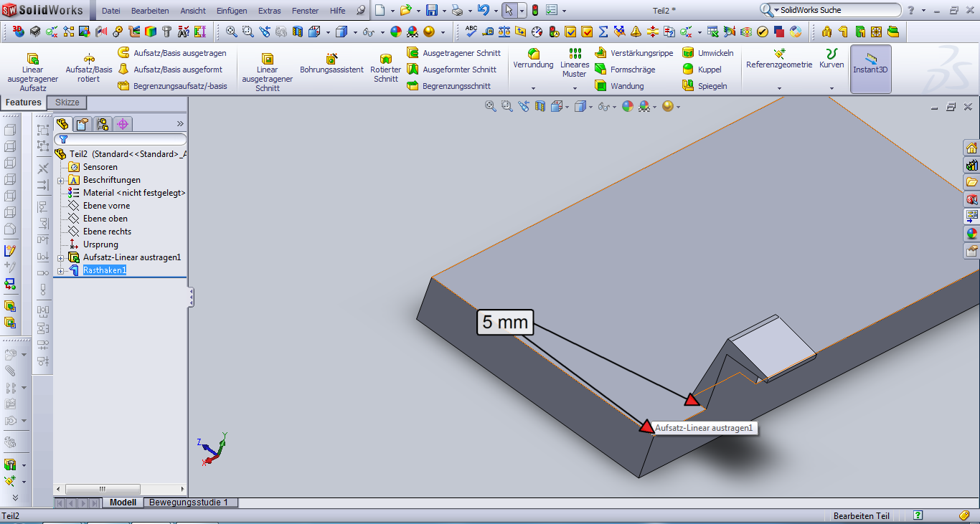Select Ebene vorne in feature tree

click(x=106, y=206)
